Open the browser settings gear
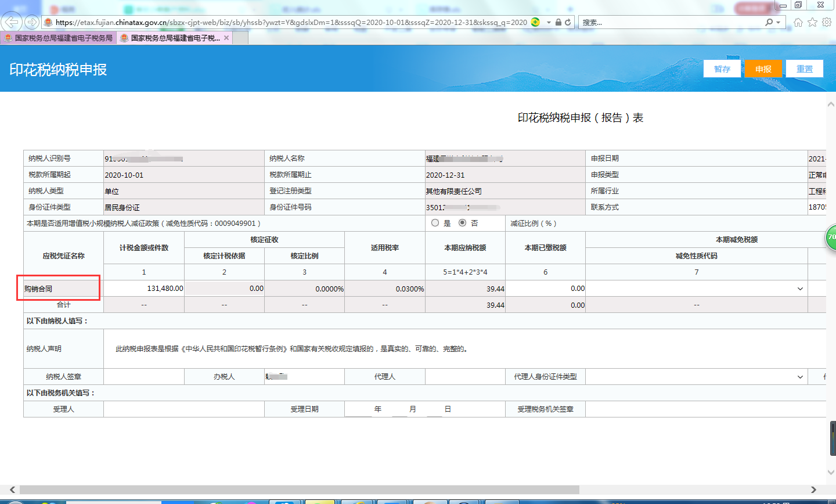The height and width of the screenshot is (504, 836). (826, 23)
